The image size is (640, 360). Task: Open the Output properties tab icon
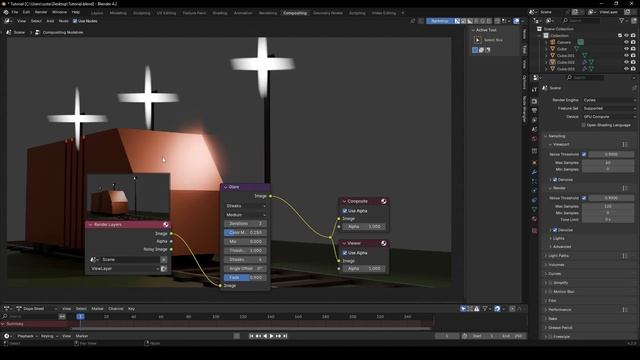click(534, 111)
